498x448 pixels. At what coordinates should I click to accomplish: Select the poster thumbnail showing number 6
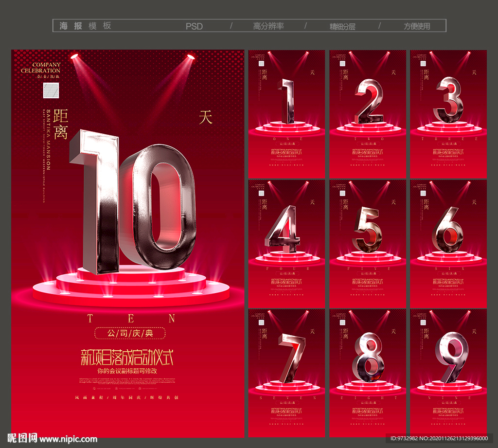coord(448,244)
